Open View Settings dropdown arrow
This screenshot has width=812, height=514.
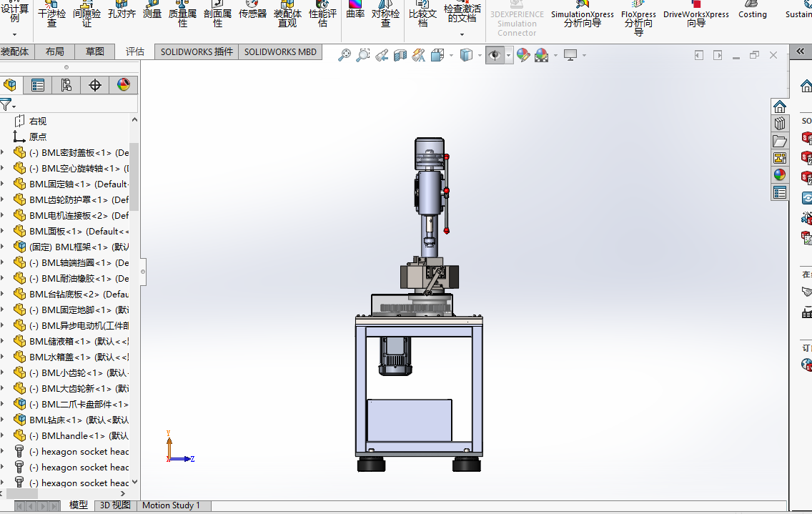point(584,55)
